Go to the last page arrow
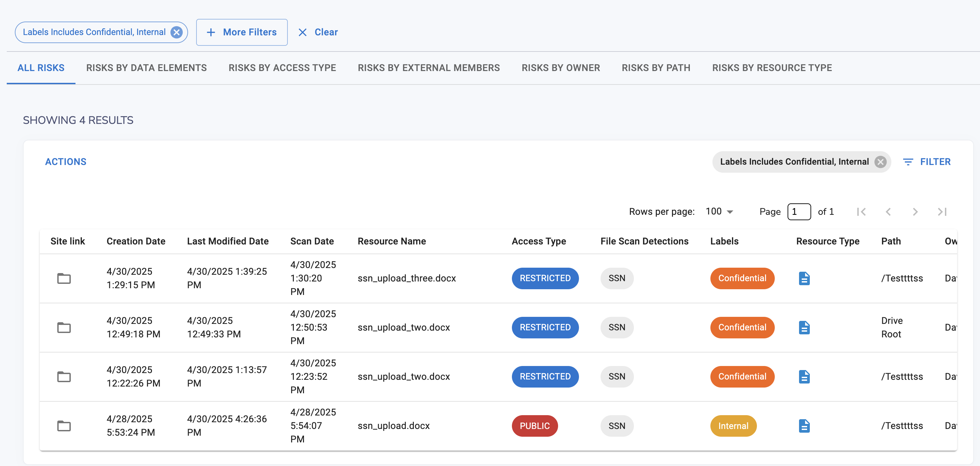 (x=942, y=212)
